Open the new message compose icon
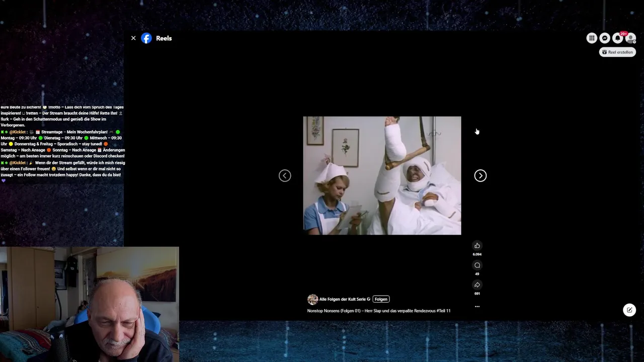This screenshot has width=644, height=362. click(x=629, y=310)
